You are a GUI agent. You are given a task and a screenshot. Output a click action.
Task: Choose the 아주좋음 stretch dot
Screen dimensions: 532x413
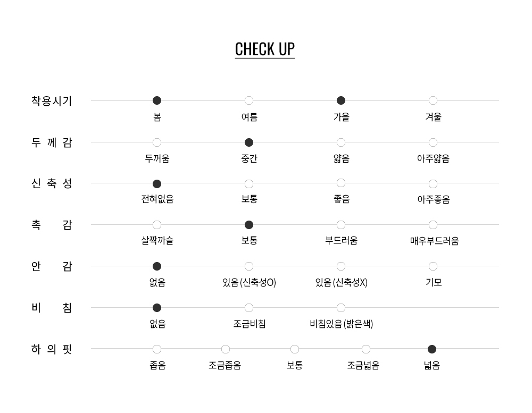(x=433, y=184)
